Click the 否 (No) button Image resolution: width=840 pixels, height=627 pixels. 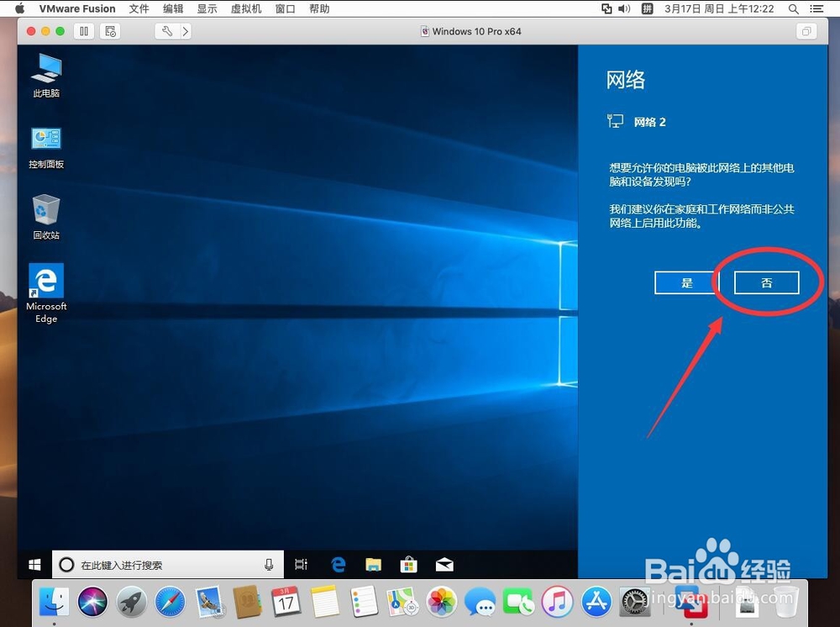[x=766, y=282]
